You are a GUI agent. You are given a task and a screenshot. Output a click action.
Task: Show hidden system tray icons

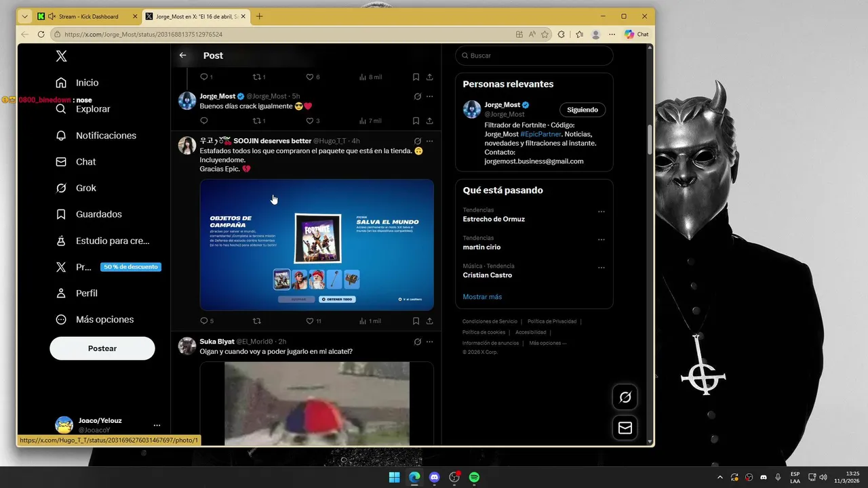[x=720, y=477]
